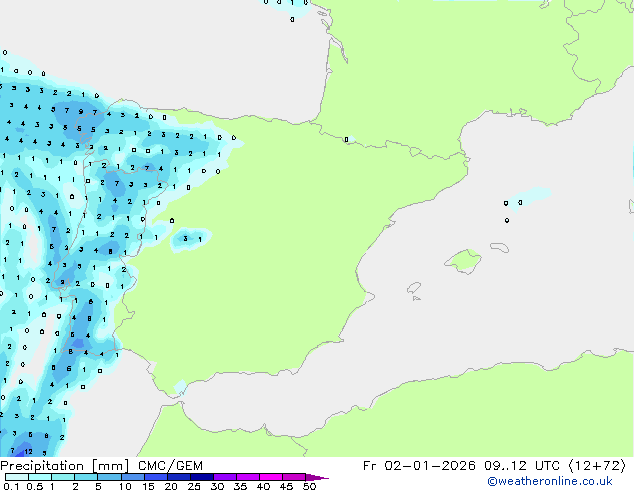
Task: Click the legend swatch between 1 and 2
Action: tap(63, 477)
